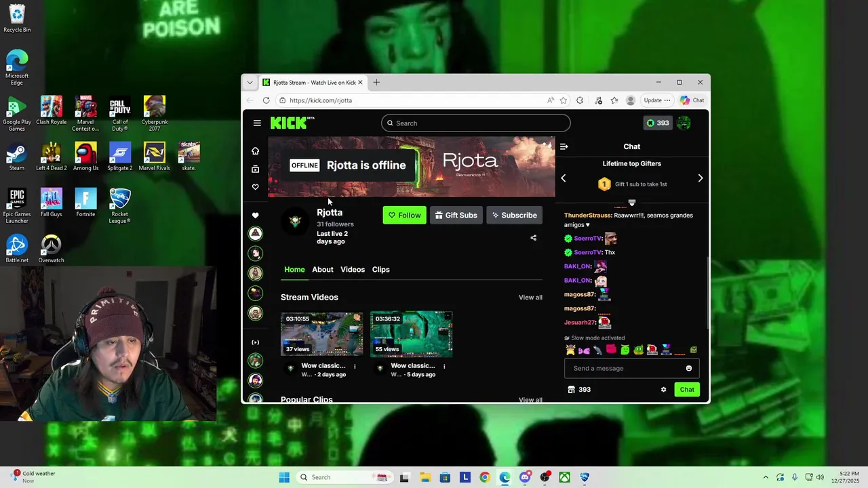
Task: Click View all for Stream Videos
Action: (x=530, y=298)
